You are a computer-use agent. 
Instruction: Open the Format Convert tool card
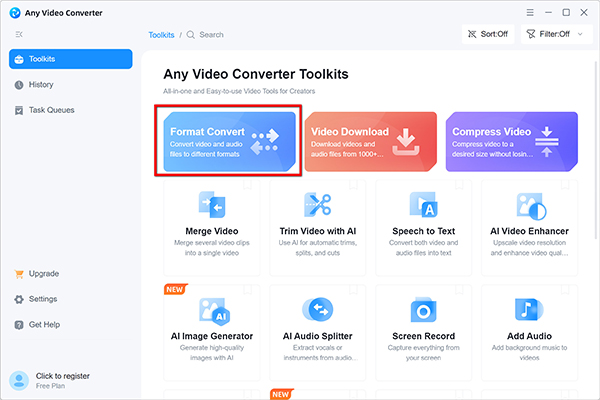tap(229, 142)
